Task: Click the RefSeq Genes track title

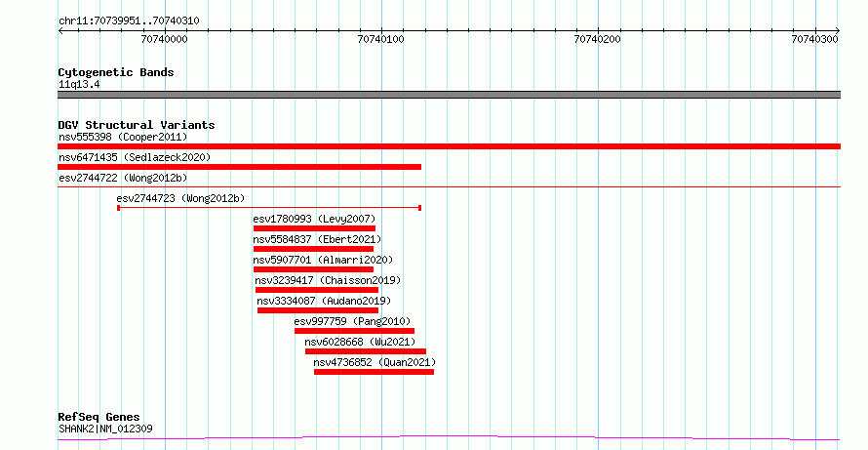Action: click(99, 417)
